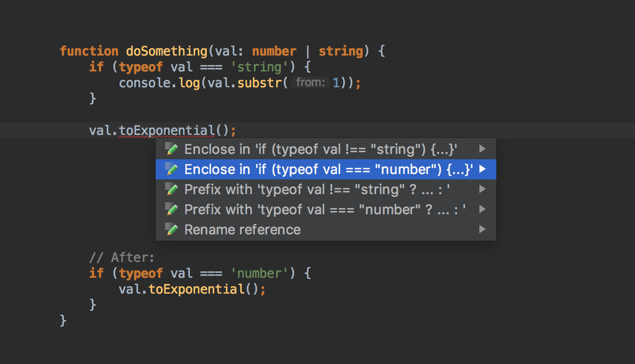Click 'string' type in the function signature
The width and height of the screenshot is (635, 364).
click(x=341, y=51)
